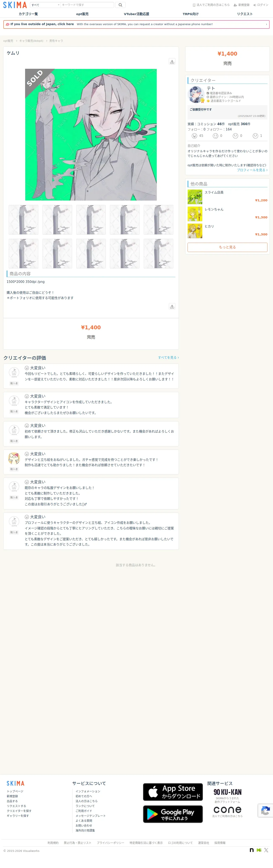Select the VTuber活動応援 navigation item
This screenshot has width=273, height=868.
click(x=136, y=14)
